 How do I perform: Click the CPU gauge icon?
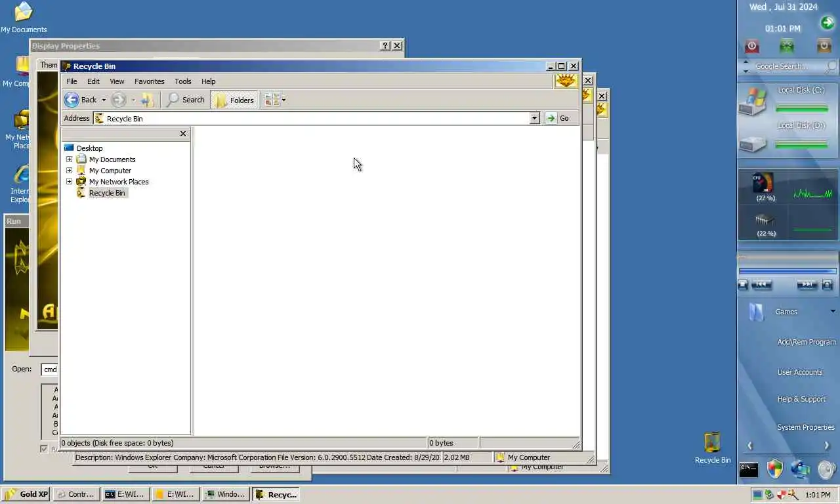tap(763, 183)
